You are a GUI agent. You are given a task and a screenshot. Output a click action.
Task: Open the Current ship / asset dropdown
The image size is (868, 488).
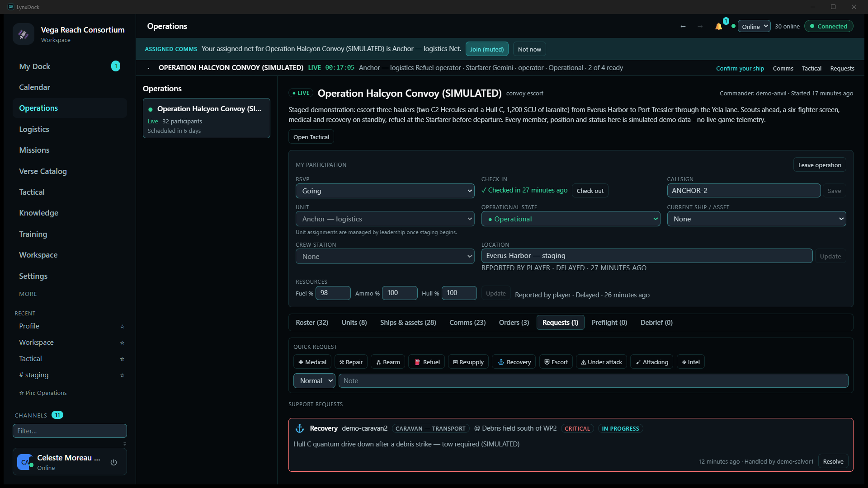[757, 219]
